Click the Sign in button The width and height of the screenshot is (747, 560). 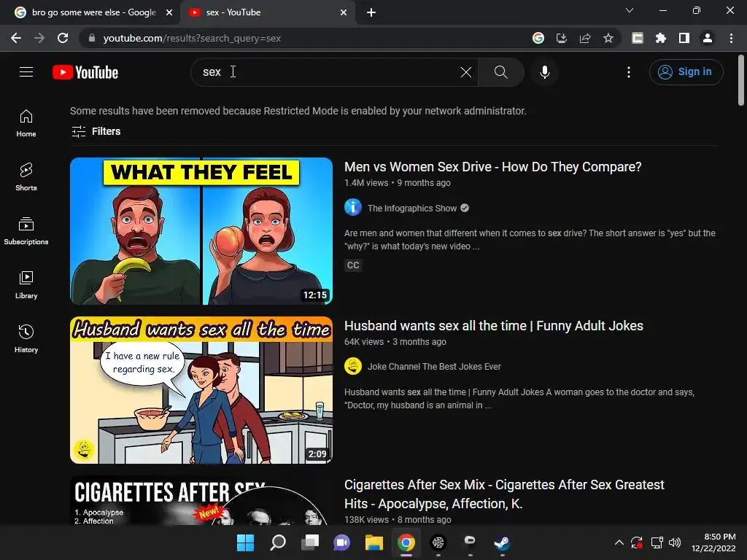(686, 72)
